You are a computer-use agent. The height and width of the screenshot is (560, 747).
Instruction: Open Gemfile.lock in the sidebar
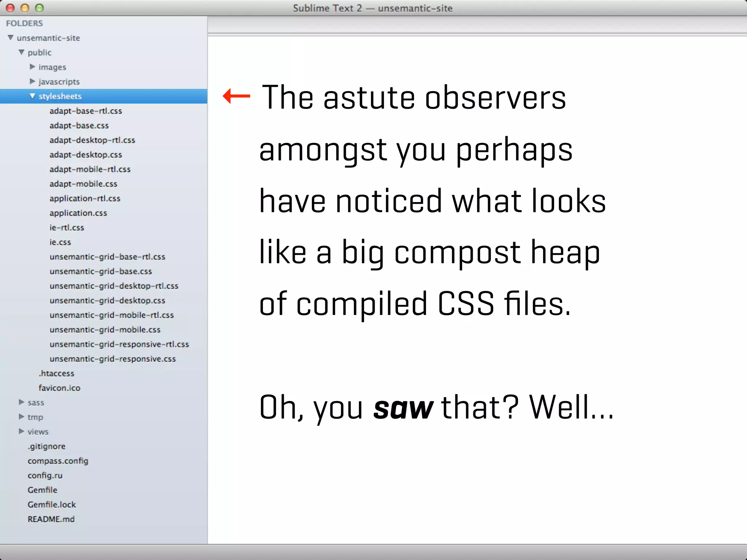(51, 505)
